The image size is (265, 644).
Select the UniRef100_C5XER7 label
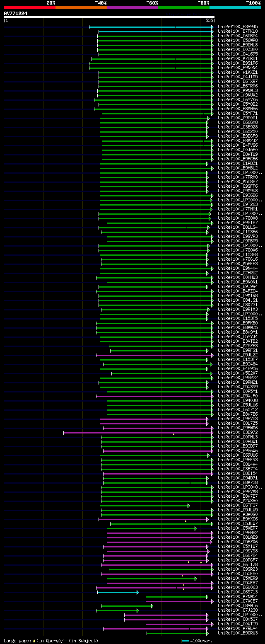click(238, 528)
